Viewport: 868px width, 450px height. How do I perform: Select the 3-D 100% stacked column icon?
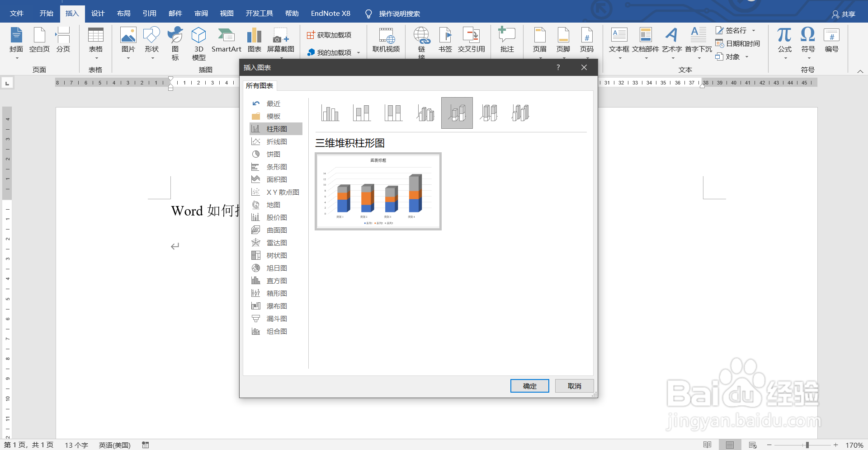click(489, 113)
